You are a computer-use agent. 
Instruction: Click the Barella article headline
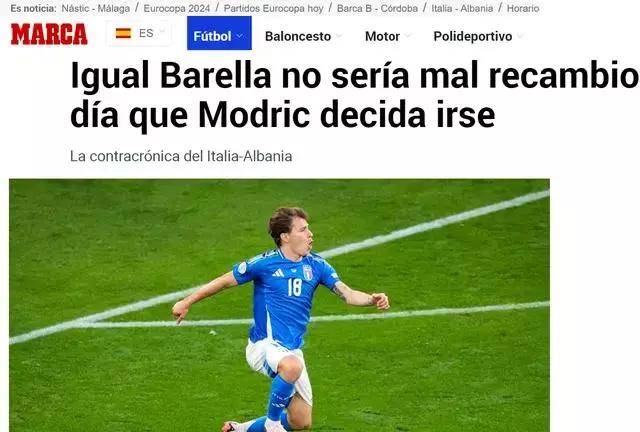tap(355, 96)
